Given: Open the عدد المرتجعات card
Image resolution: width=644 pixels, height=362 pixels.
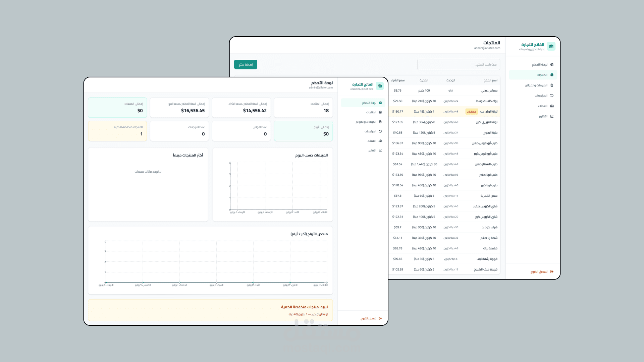Looking at the screenshot, I should click(179, 131).
